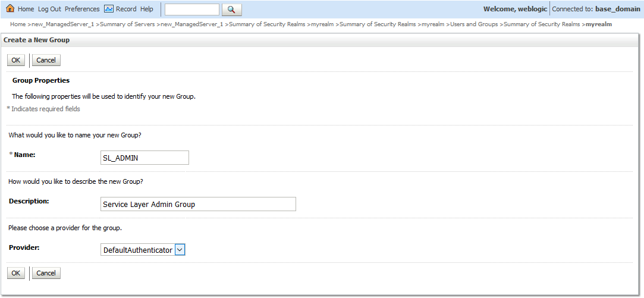644x298 pixels.
Task: Click 'What would you like to name' prompt
Action: 75,135
